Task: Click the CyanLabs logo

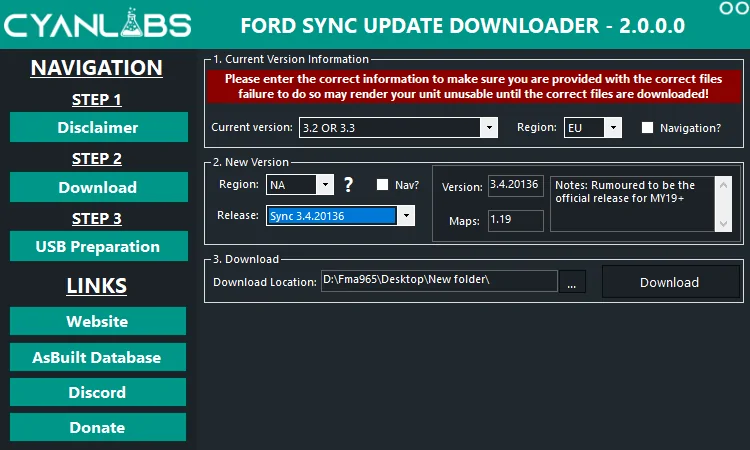Action: pyautogui.click(x=98, y=23)
